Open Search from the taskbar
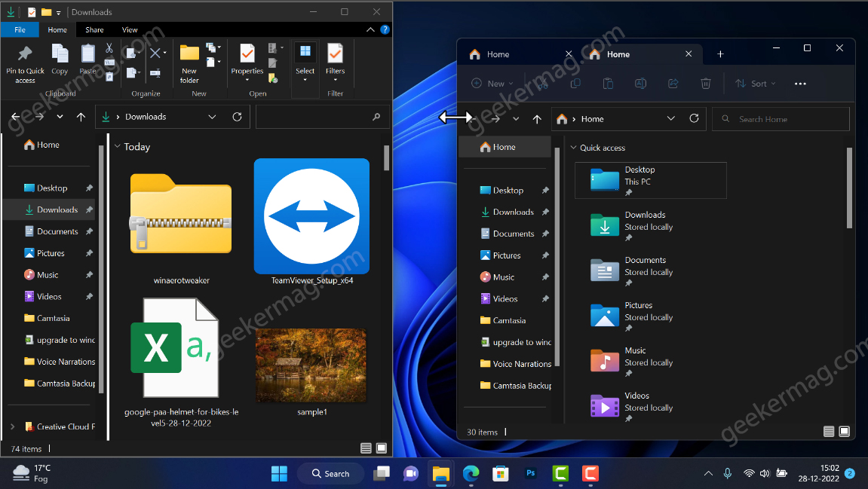Screen dimensions: 868x489 point(330,473)
